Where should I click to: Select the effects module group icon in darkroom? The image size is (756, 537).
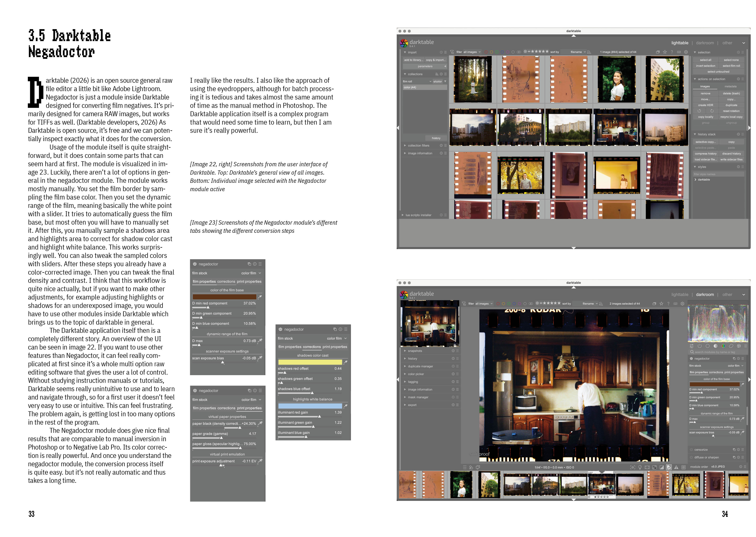coord(739,346)
